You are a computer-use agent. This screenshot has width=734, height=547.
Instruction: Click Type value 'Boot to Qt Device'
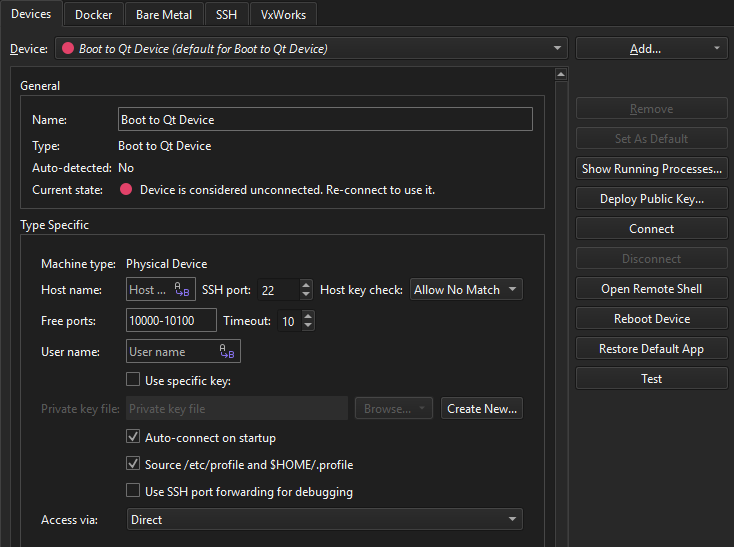click(165, 146)
